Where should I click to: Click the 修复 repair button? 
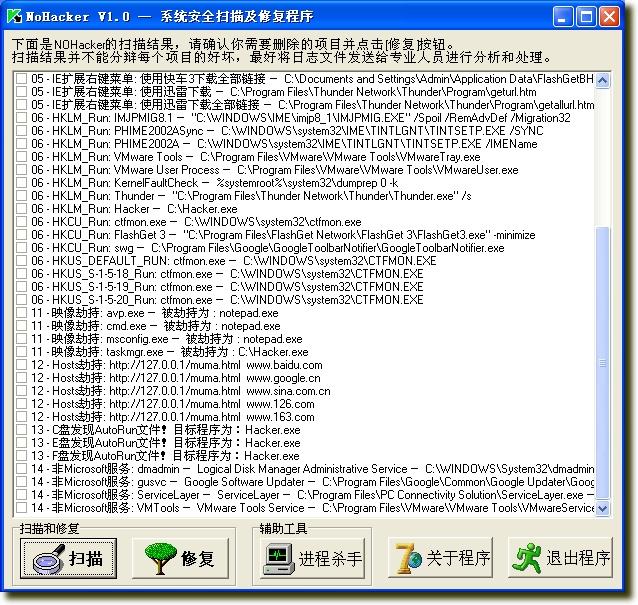(180, 558)
